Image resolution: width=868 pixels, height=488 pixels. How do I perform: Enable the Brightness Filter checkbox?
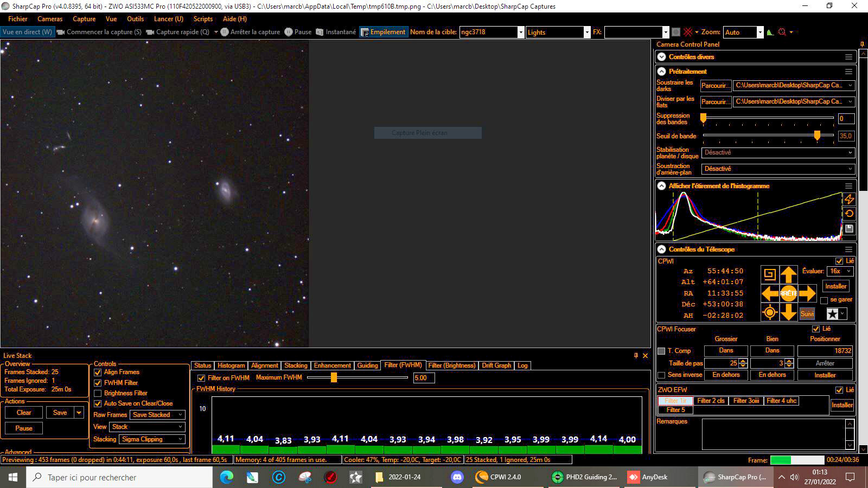[x=98, y=393]
